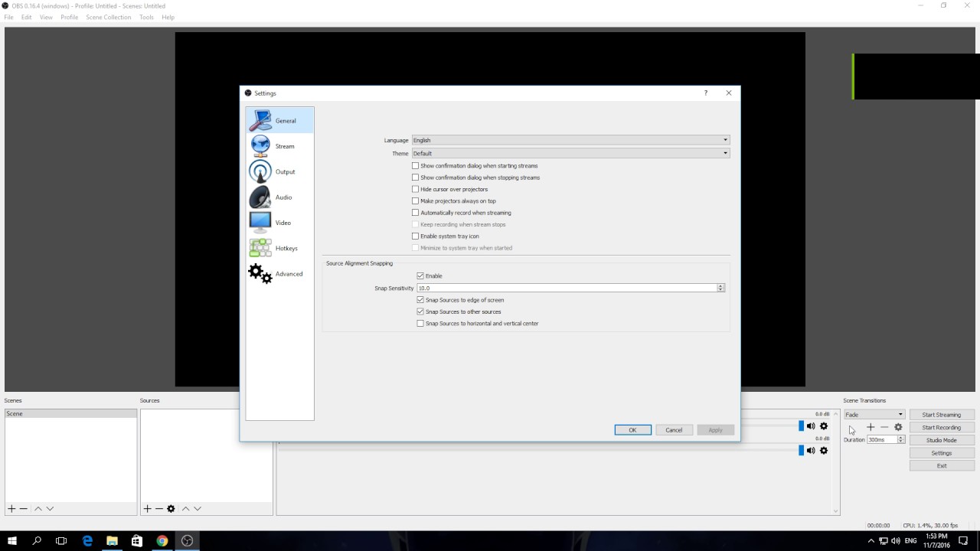Apply the current settings changes

(x=715, y=429)
